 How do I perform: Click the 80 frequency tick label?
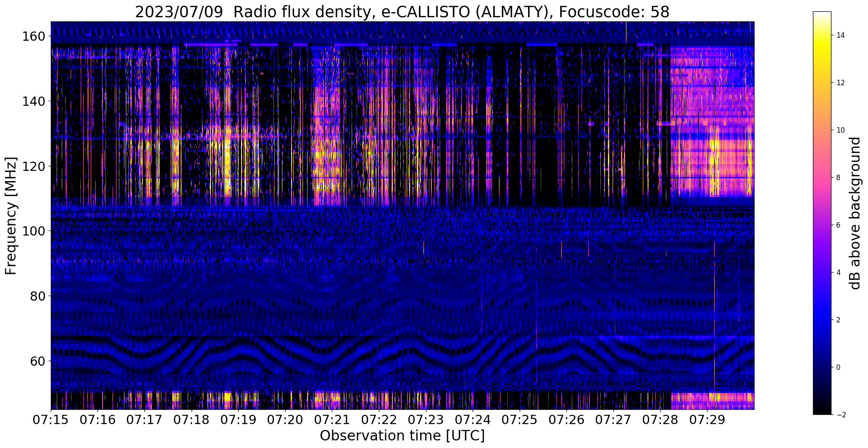[37, 296]
